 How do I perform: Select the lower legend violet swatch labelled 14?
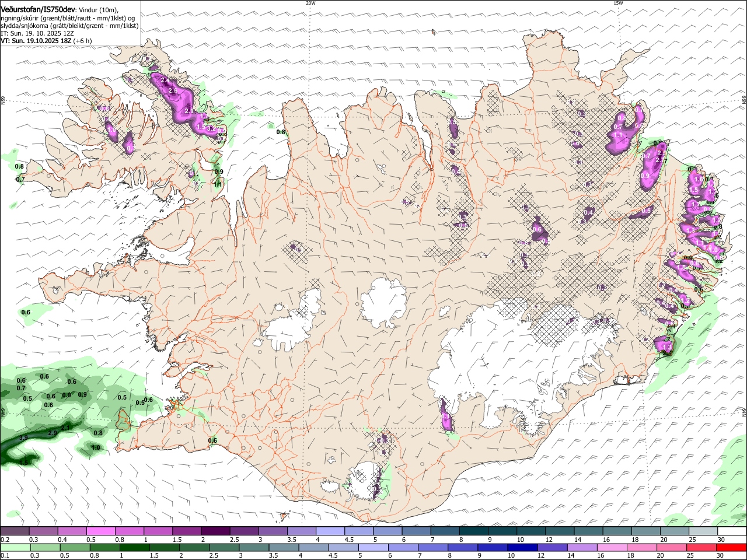point(582,548)
